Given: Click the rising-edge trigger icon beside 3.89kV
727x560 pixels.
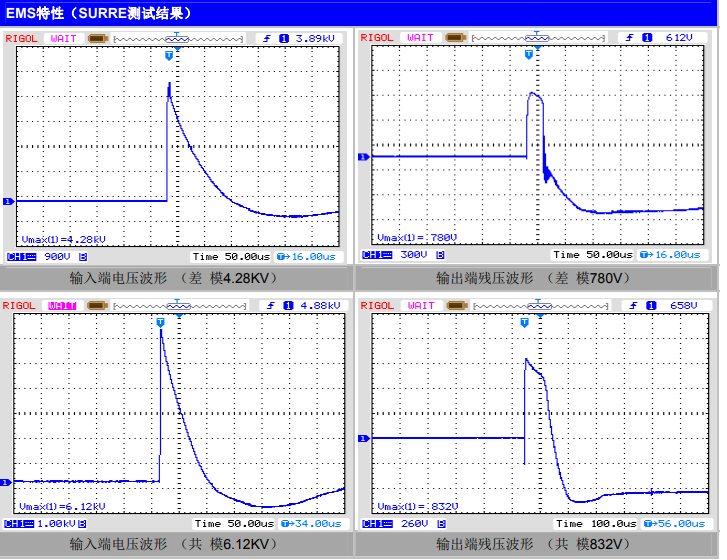Looking at the screenshot, I should coord(267,38).
